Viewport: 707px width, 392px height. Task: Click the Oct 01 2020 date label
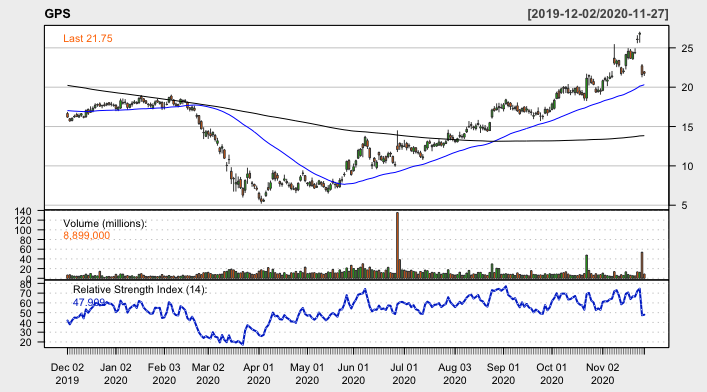click(551, 374)
